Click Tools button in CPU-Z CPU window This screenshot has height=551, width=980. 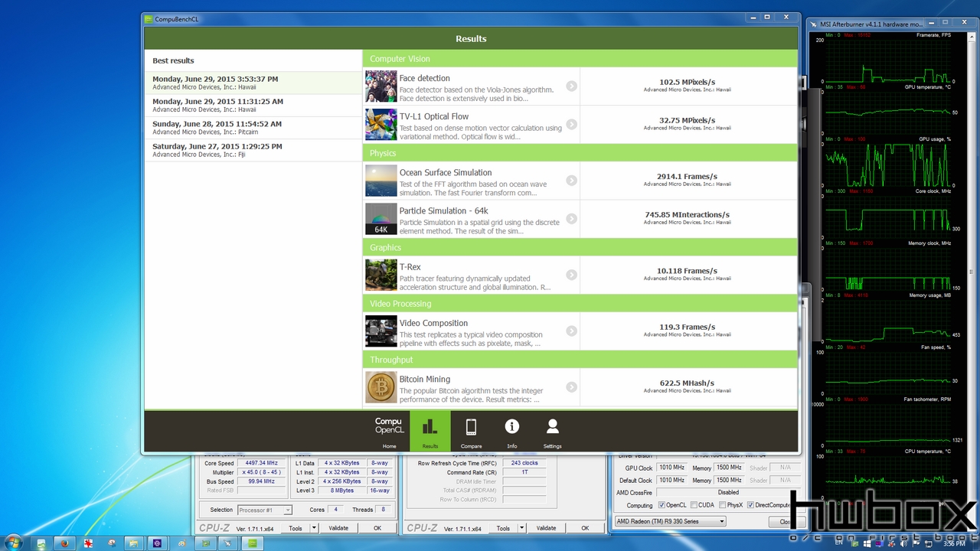point(295,528)
